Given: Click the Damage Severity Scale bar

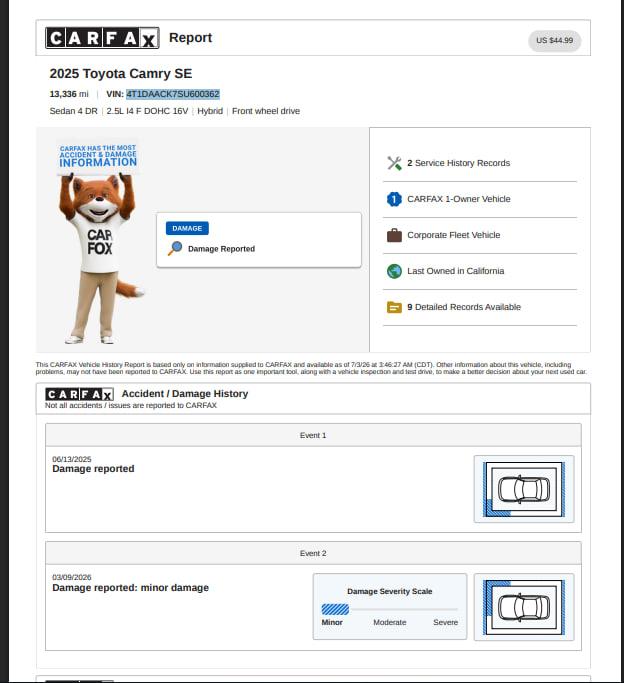Looking at the screenshot, I should (x=389, y=609).
